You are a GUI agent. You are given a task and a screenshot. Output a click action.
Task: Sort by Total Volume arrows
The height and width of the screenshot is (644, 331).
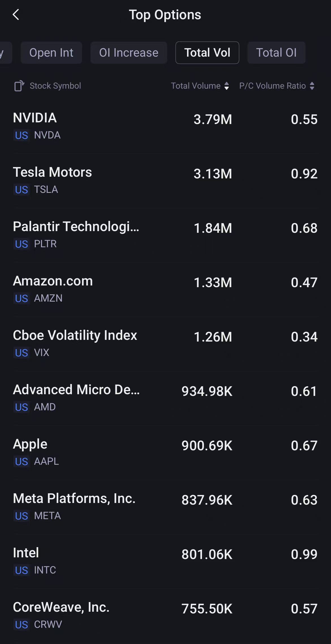point(227,86)
